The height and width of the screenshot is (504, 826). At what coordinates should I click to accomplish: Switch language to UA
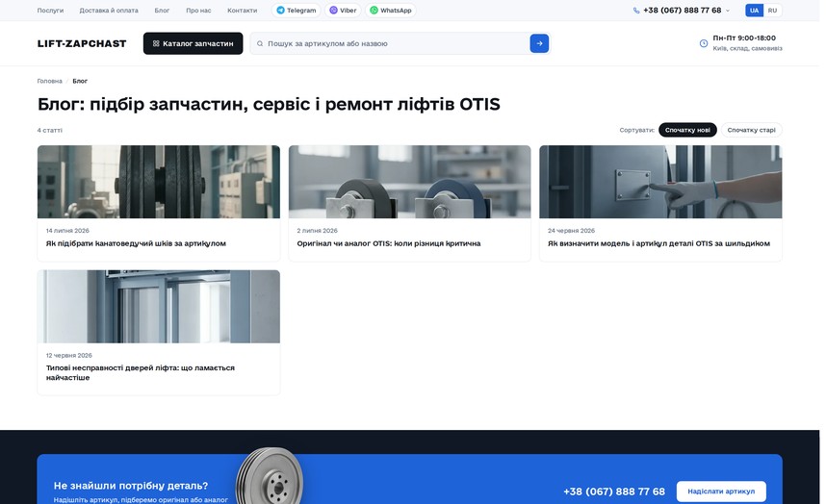coord(754,11)
